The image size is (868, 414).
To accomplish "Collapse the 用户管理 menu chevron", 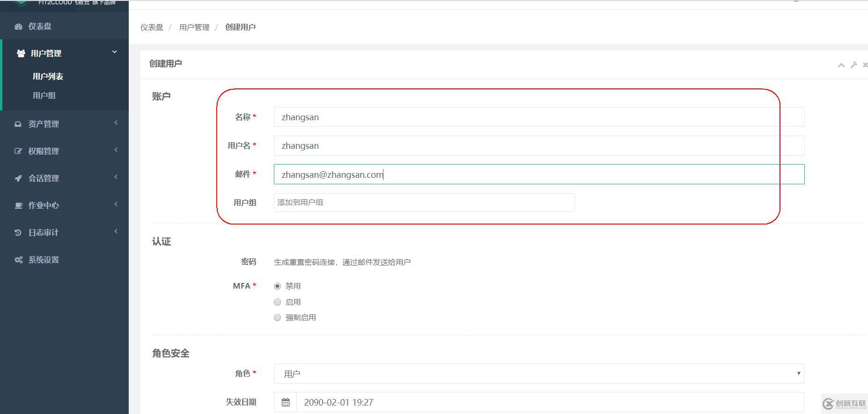I will tap(115, 52).
